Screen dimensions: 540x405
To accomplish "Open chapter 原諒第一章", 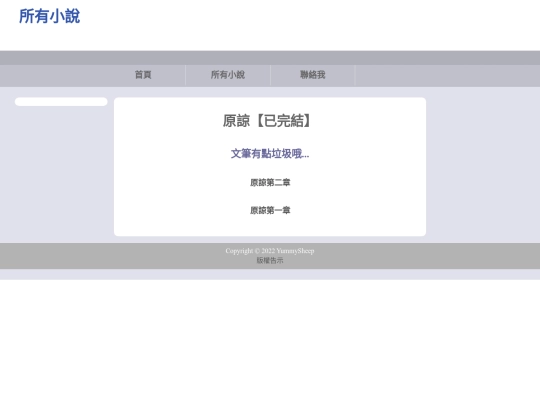I will coord(270,210).
